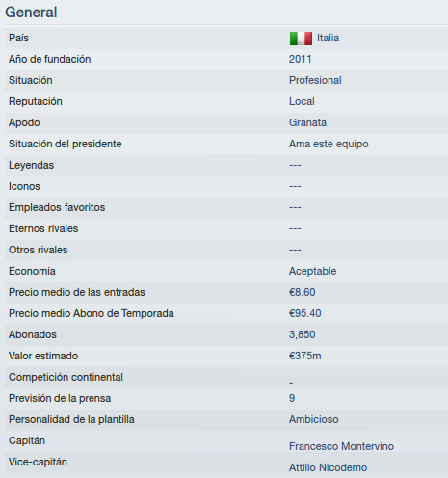
Task: Click the Leyendas row label
Action: [x=31, y=165]
